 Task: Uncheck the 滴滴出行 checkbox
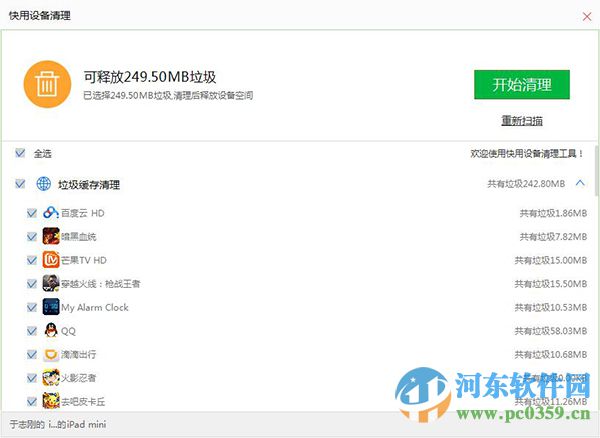coord(32,355)
